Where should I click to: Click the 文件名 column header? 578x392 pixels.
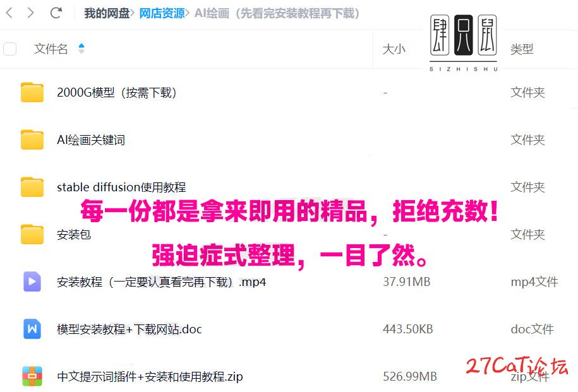point(51,49)
